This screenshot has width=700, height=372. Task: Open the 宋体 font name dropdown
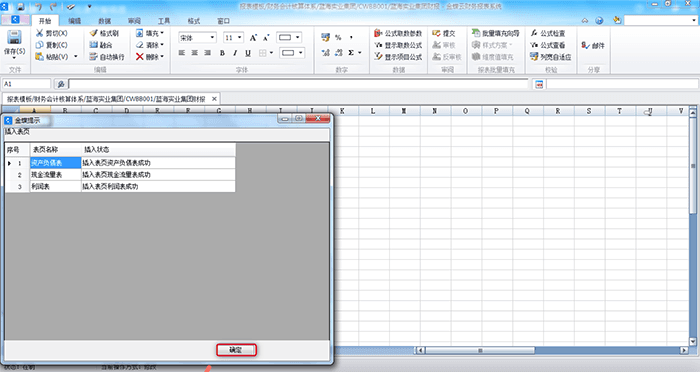pyautogui.click(x=212, y=38)
